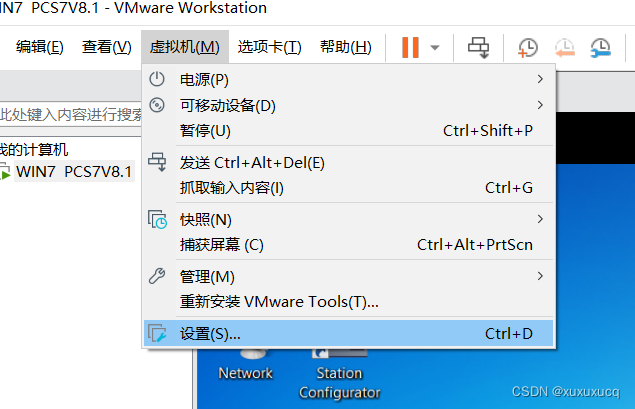Open the 选项卡(T) menu
635x409 pixels.
click(x=270, y=47)
